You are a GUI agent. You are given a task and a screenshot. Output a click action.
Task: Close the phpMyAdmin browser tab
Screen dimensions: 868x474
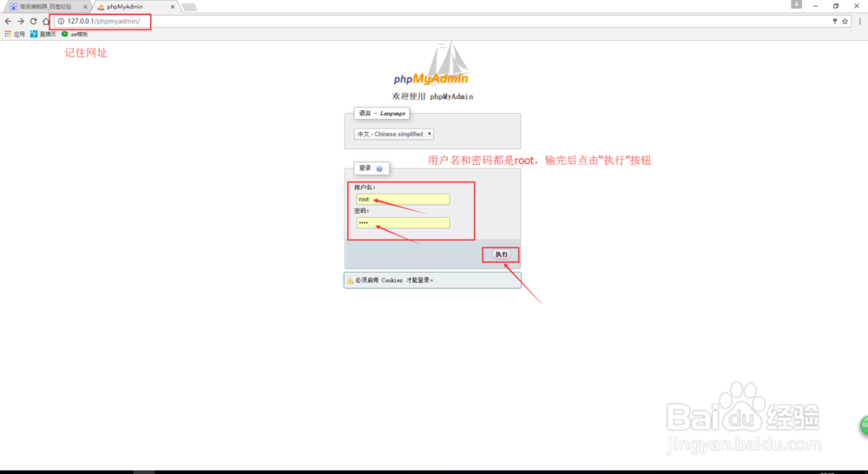[172, 7]
